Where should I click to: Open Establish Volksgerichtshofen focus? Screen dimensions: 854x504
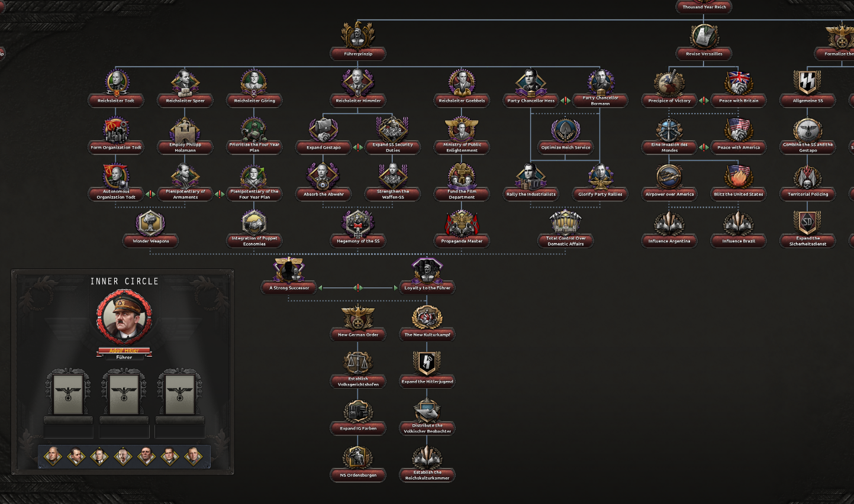pyautogui.click(x=358, y=369)
